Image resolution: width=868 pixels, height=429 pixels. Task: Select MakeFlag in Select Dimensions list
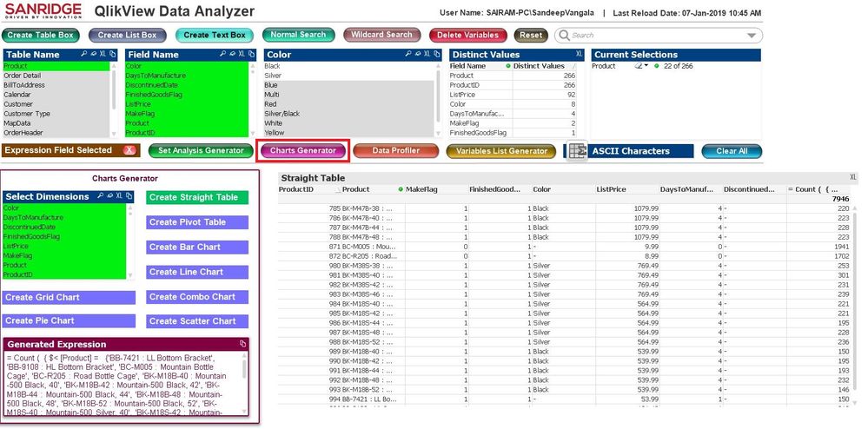click(x=65, y=255)
